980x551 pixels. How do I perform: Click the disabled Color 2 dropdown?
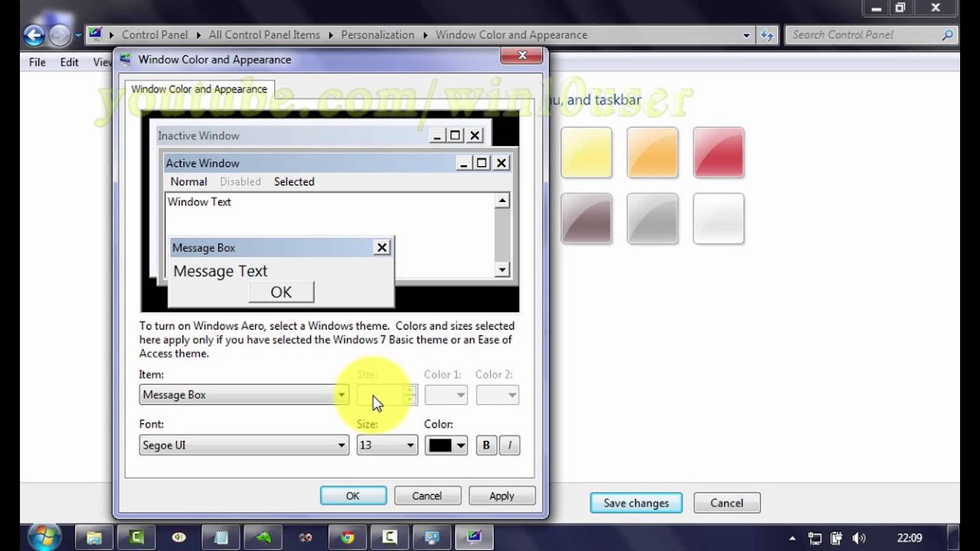(x=497, y=395)
